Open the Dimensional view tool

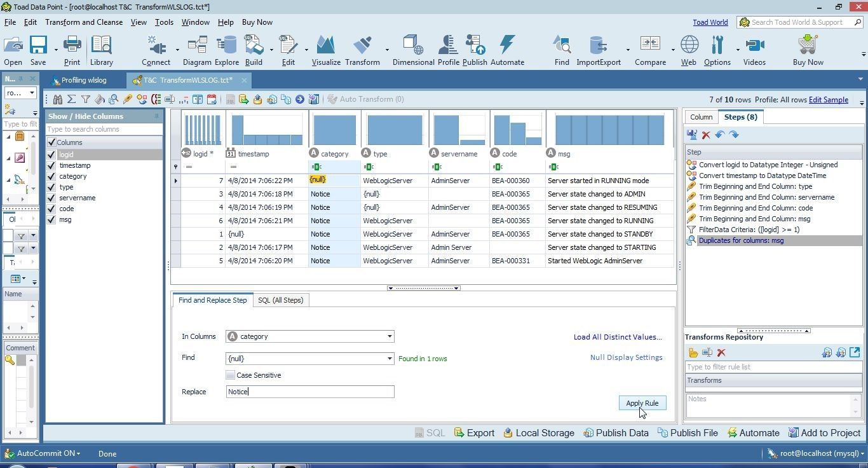click(x=413, y=50)
